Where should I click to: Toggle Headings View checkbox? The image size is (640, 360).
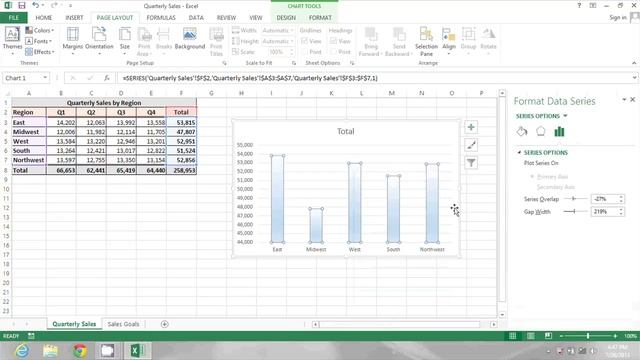[x=333, y=41]
